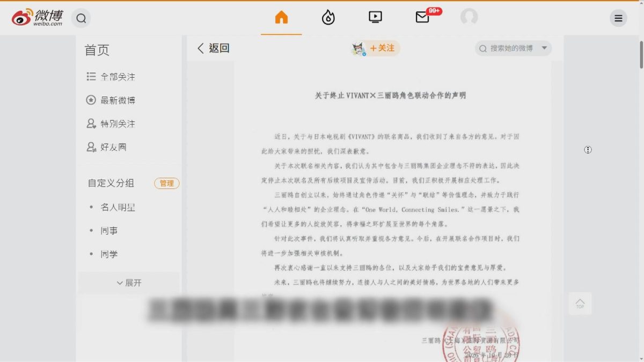This screenshot has width=644, height=362.
Task: Expand the 展开 sidebar section
Action: [129, 283]
